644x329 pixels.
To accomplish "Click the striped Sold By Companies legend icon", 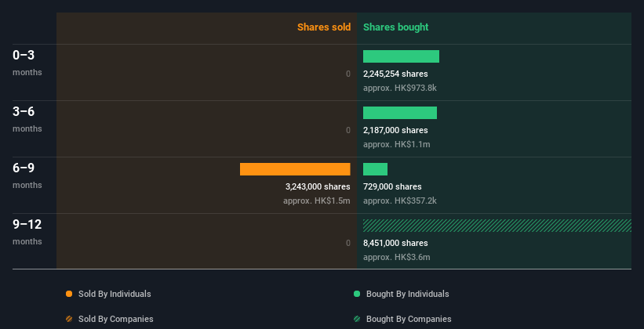I will (x=69, y=319).
